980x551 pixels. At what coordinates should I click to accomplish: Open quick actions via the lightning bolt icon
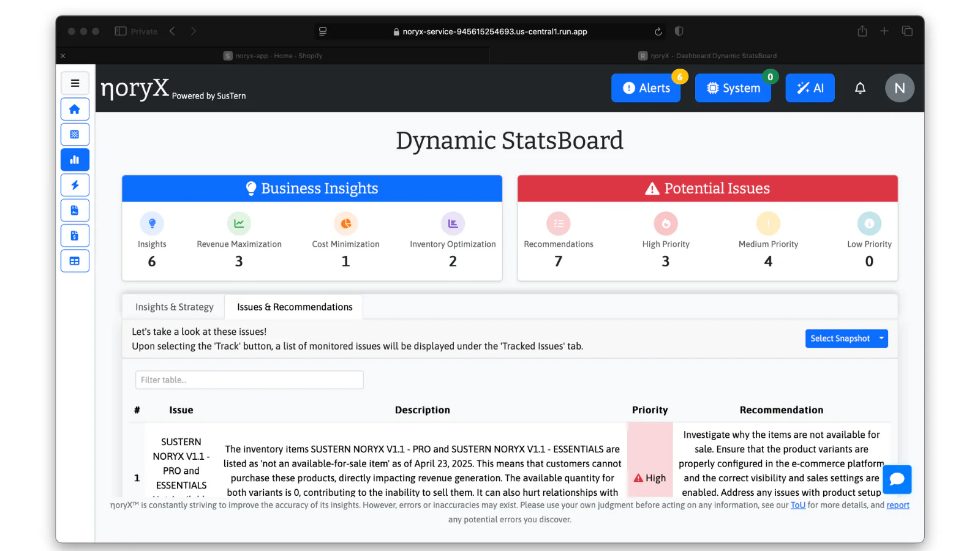75,184
